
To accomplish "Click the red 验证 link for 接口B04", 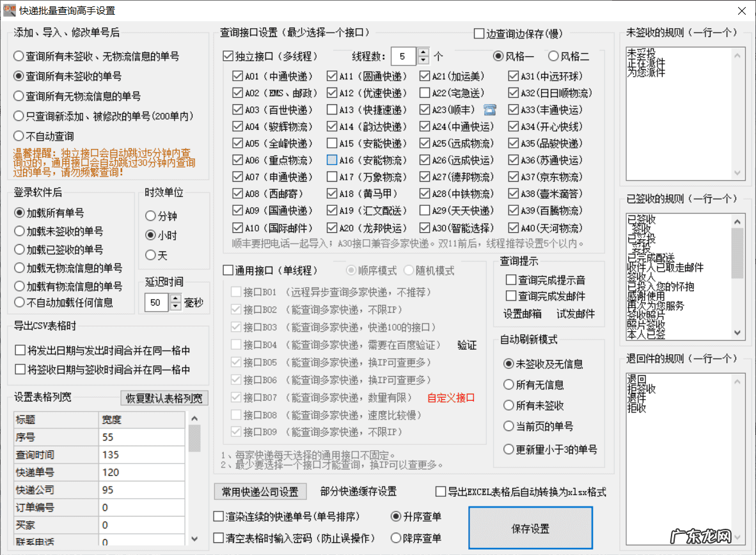I will click(467, 344).
